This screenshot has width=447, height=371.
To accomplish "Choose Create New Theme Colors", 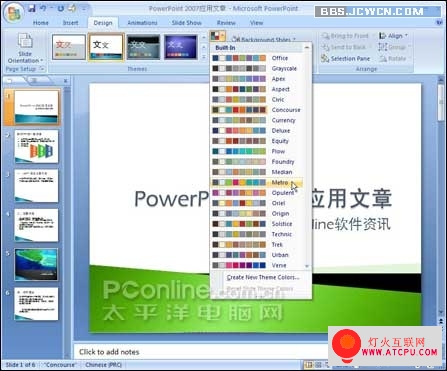I will point(263,277).
